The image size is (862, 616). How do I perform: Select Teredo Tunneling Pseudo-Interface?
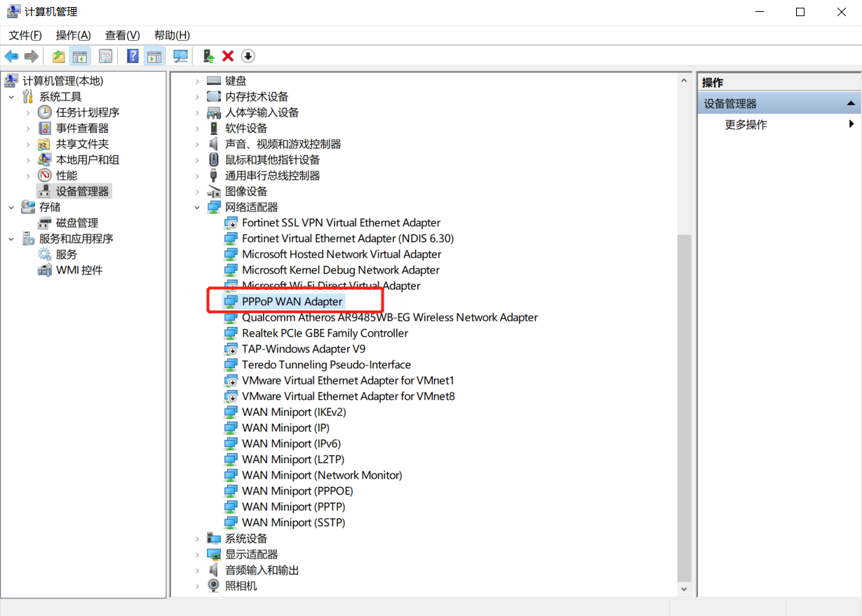click(326, 365)
